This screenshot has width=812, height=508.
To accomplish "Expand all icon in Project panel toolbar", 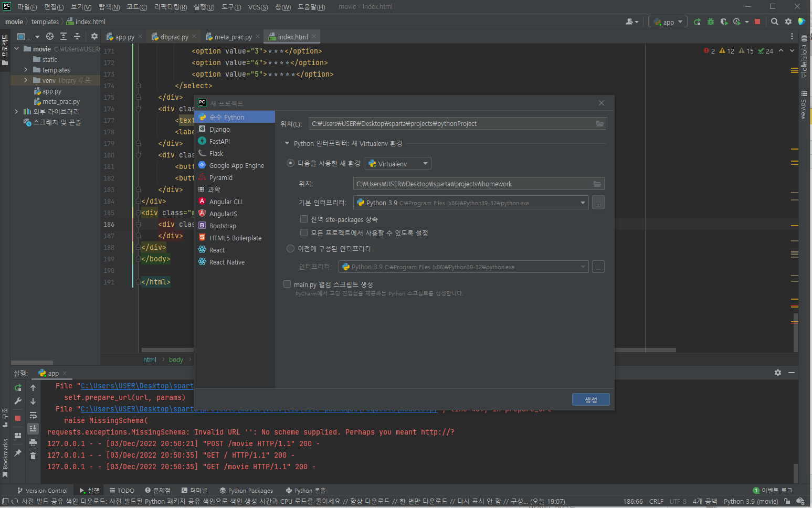I will (64, 36).
